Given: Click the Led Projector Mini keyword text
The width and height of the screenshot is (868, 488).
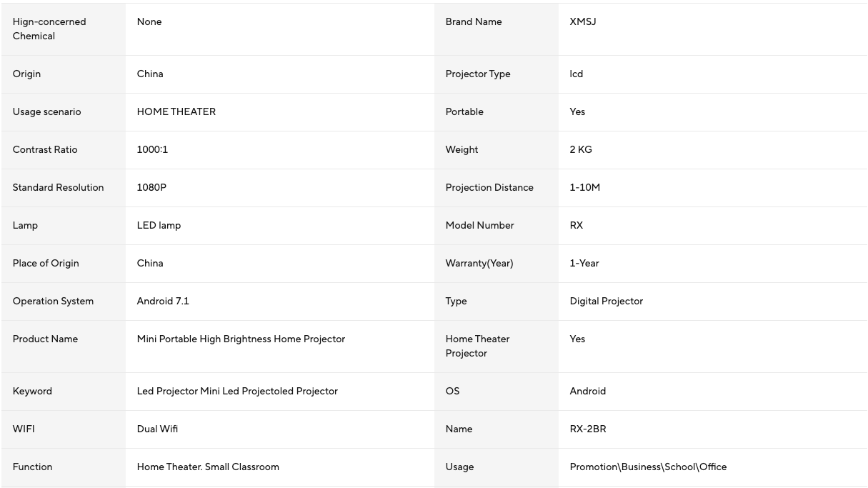Looking at the screenshot, I should [x=237, y=391].
